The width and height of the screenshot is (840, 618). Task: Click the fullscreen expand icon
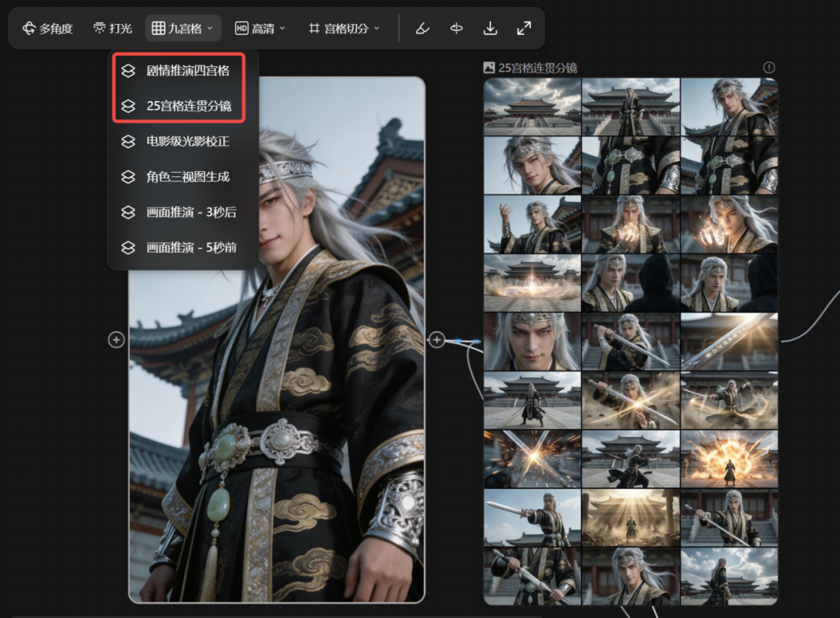[x=523, y=28]
